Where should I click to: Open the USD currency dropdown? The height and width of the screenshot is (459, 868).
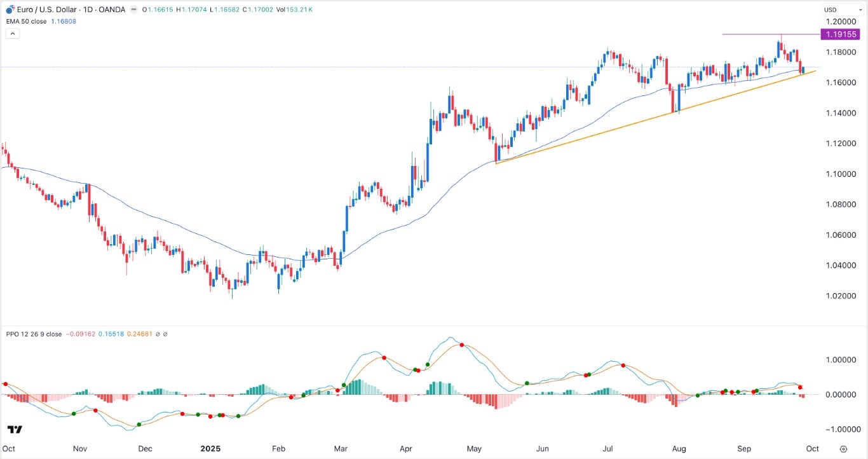[x=845, y=9]
